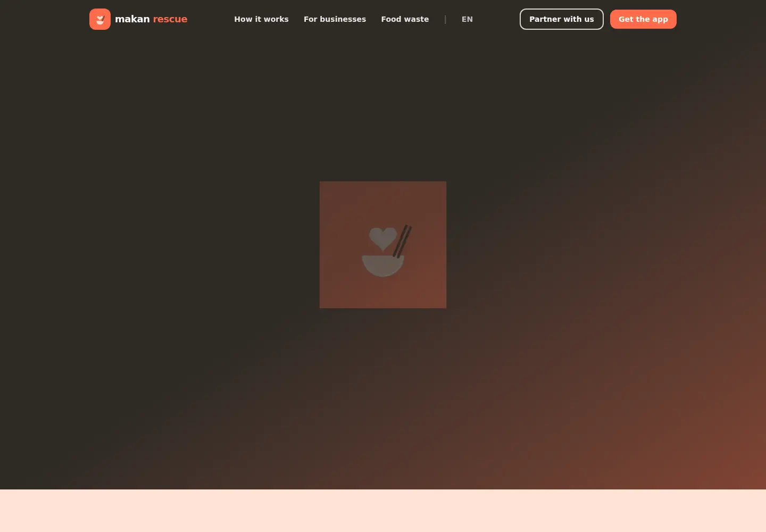The image size is (766, 532).
Task: Click the bowl and heart image
Action: pos(383,245)
